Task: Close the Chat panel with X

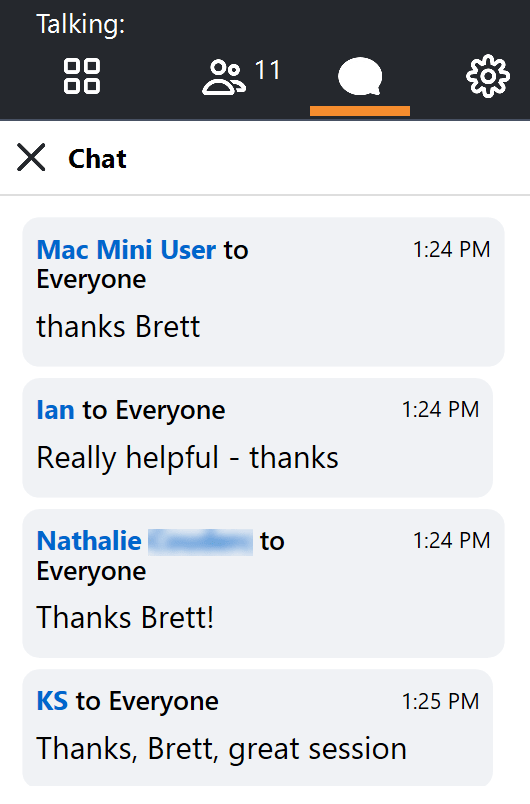Action: point(31,157)
